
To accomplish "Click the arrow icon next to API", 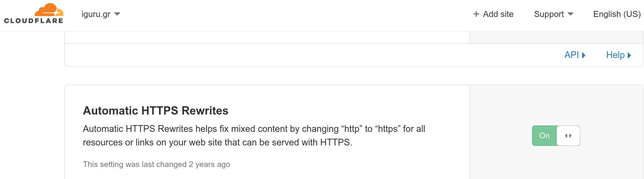I will pyautogui.click(x=584, y=55).
